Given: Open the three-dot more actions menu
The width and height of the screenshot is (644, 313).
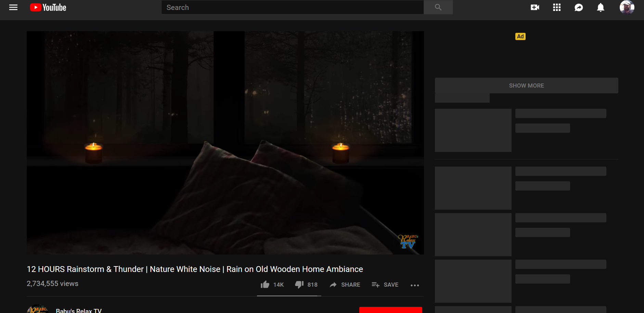Looking at the screenshot, I should 415,285.
